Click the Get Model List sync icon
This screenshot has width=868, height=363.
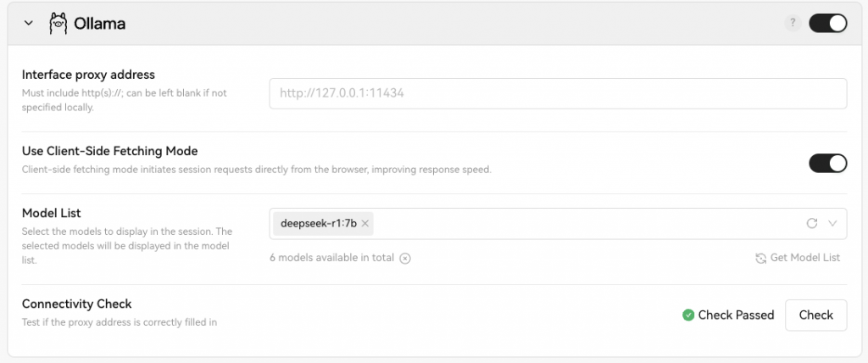760,258
